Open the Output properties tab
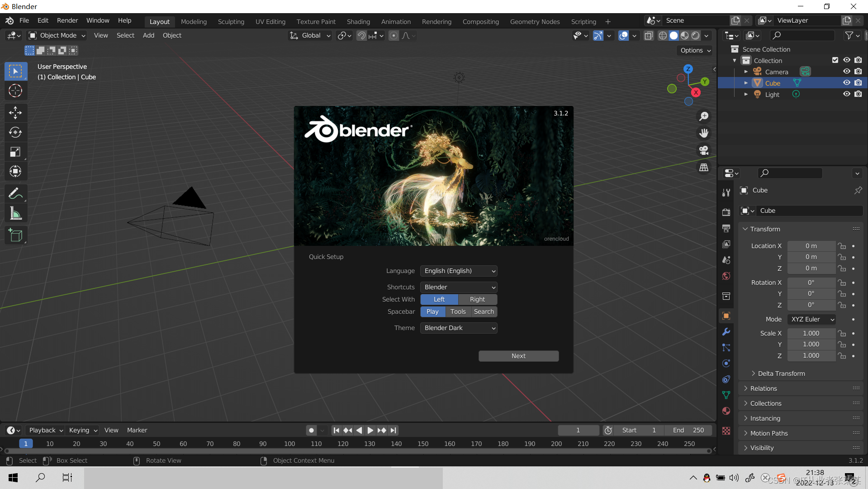The width and height of the screenshot is (868, 489). (726, 228)
